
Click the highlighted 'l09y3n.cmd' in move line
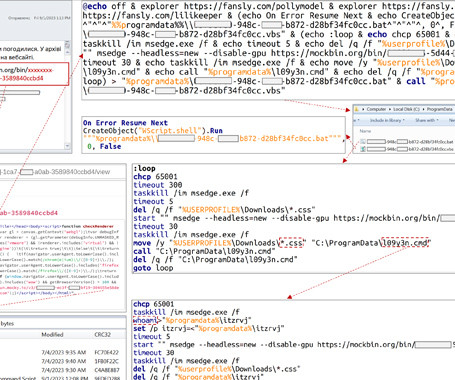(405, 243)
